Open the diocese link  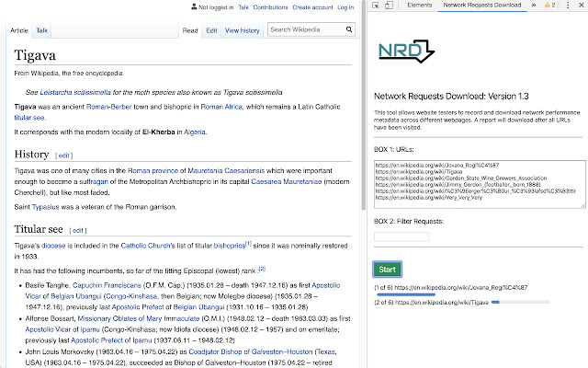point(53,246)
